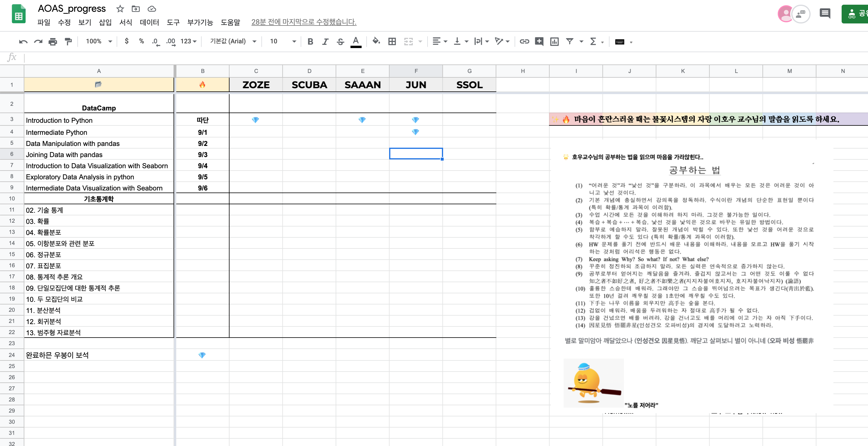Click the print icon
The image size is (868, 446).
[52, 41]
